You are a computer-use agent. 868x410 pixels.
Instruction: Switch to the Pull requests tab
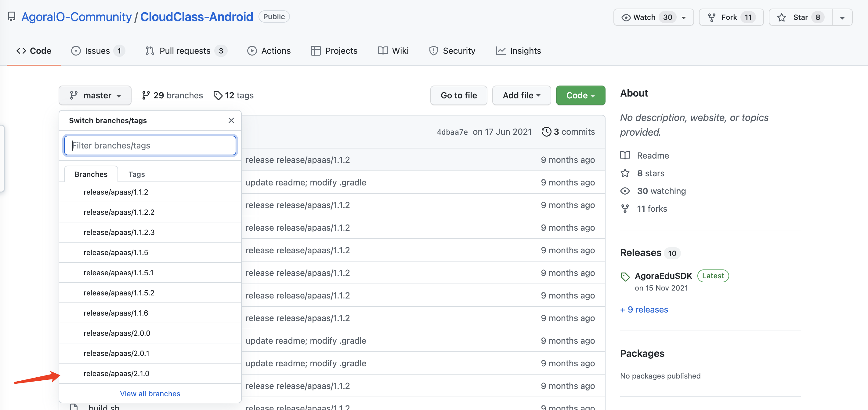pos(186,51)
